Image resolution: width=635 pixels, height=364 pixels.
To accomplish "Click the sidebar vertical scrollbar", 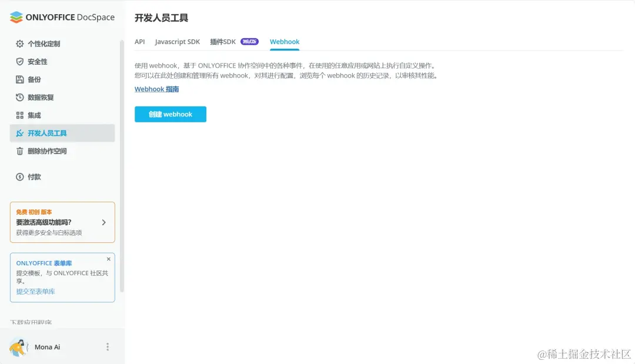I will tap(122, 166).
